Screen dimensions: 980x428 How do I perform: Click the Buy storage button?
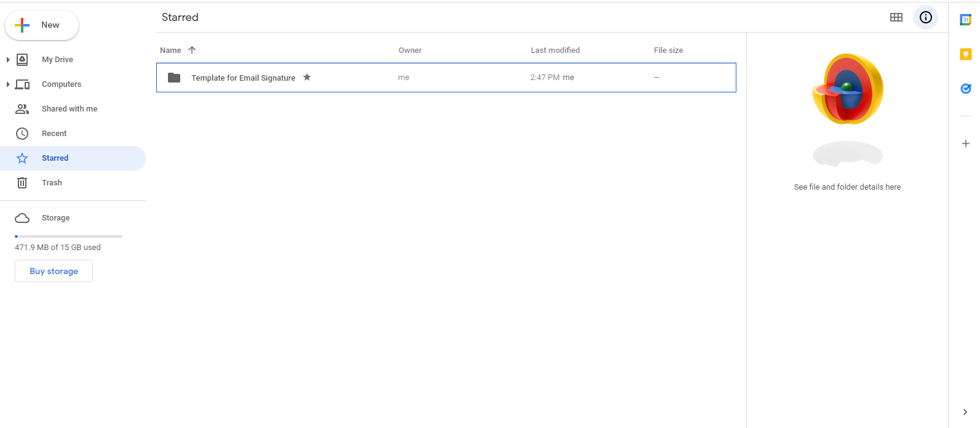tap(54, 271)
